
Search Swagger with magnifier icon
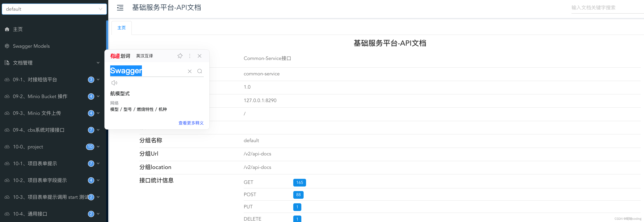point(200,71)
